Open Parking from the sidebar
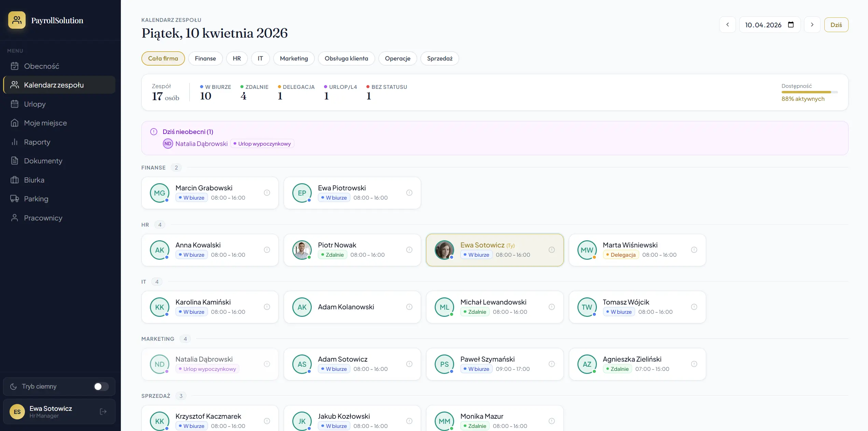 pos(36,199)
